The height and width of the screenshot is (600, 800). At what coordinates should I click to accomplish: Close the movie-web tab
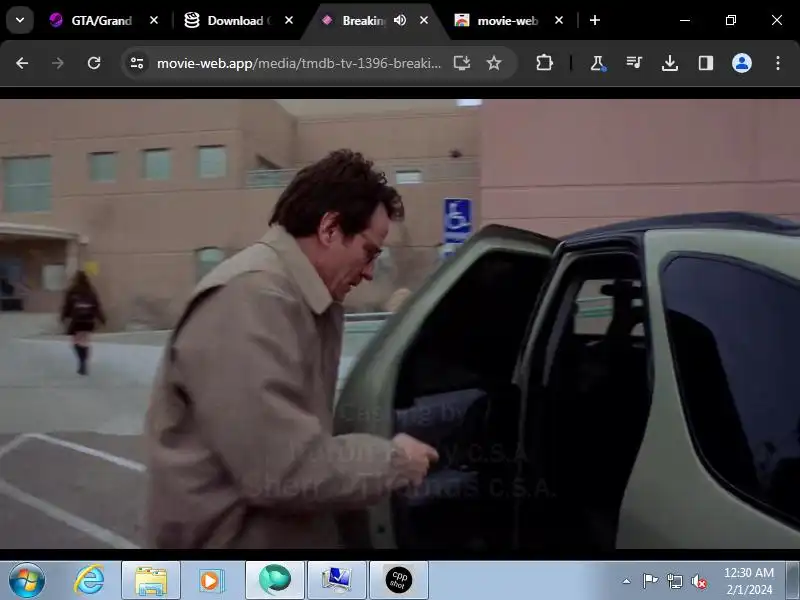pyautogui.click(x=559, y=20)
